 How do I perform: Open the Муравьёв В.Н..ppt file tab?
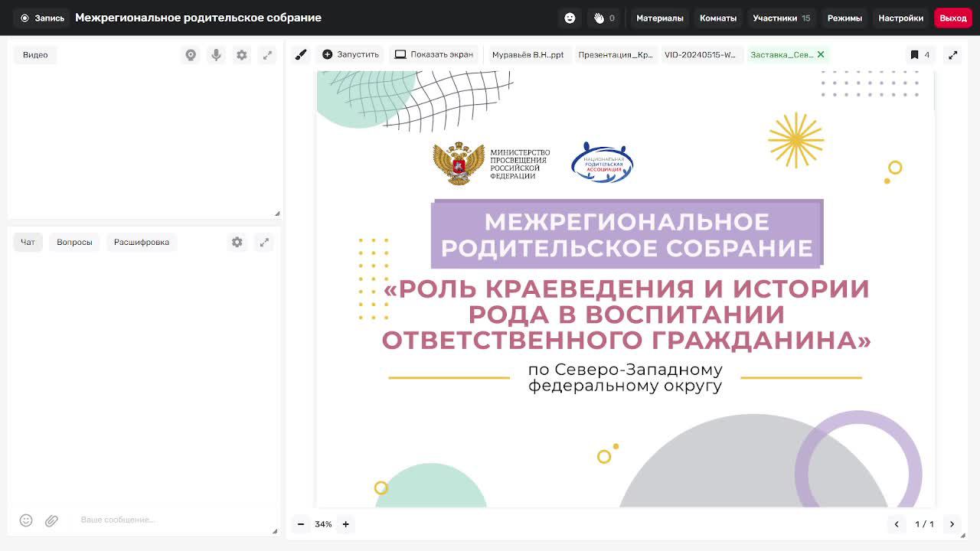pos(528,54)
